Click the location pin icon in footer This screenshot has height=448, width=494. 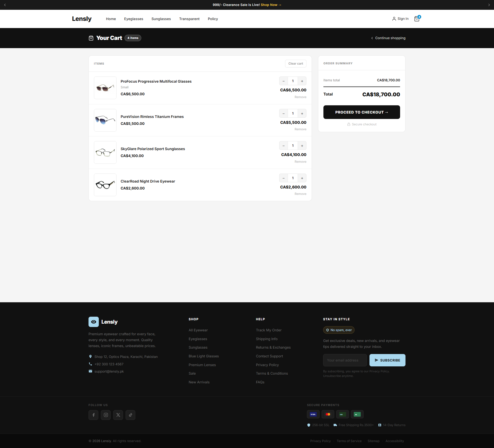(90, 356)
